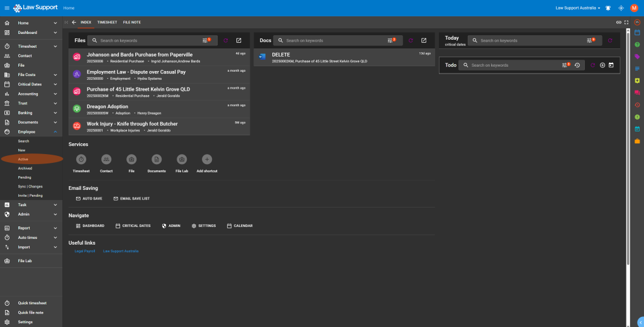Screen dimensions: 644x327
Task: Open the Law Support Australia account dropdown
Action: tap(577, 8)
